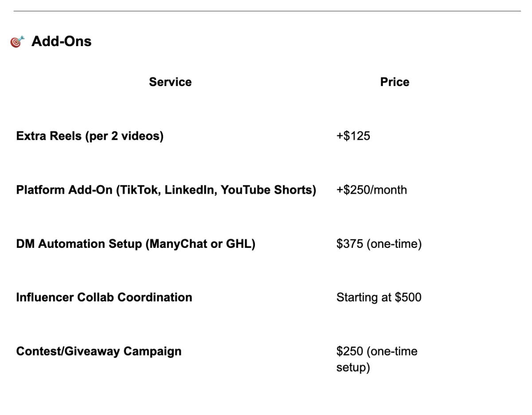
Task: Select the Price column header
Action: (395, 82)
